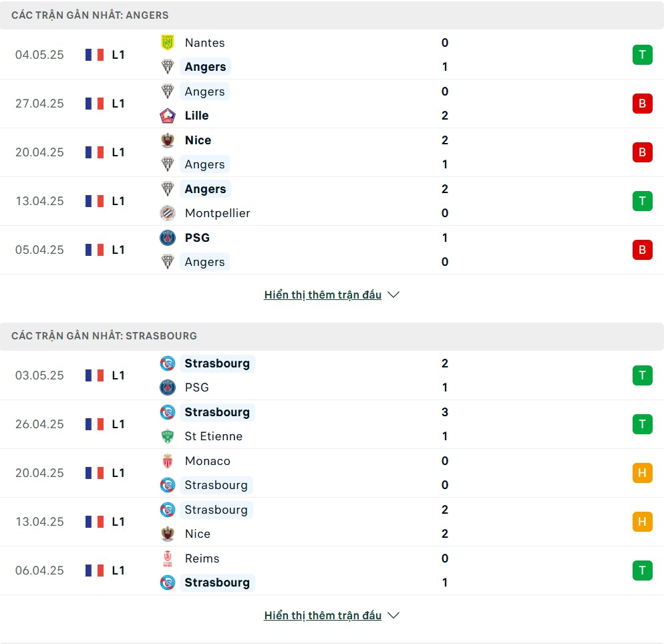
Task: Click the Monaco club crest
Action: click(168, 461)
